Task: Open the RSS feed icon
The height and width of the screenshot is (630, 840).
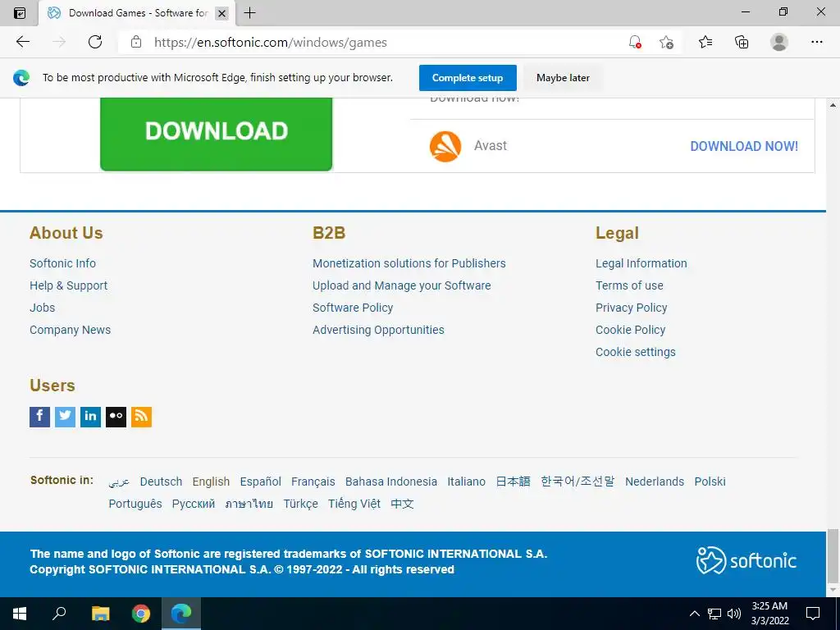Action: (141, 417)
